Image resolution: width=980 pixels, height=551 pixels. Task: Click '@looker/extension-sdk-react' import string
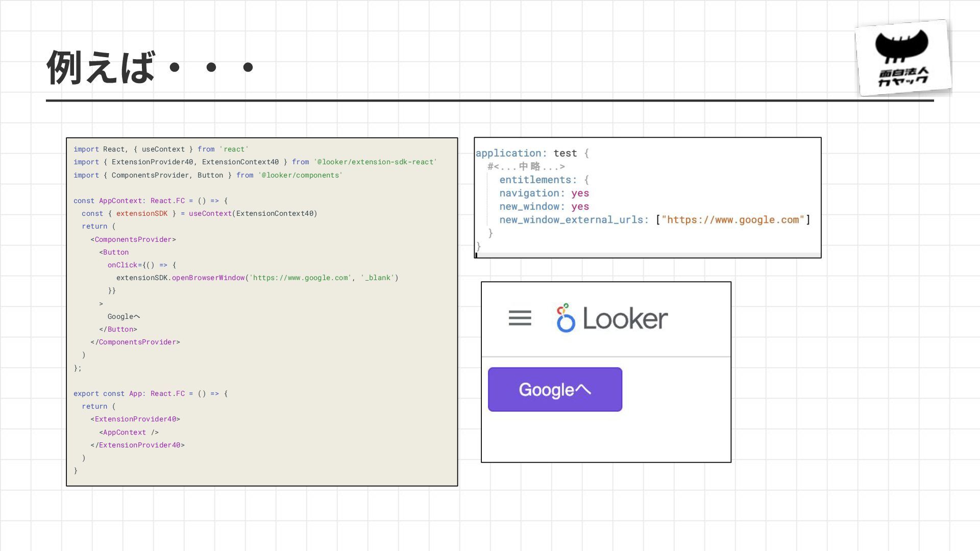[x=375, y=162]
